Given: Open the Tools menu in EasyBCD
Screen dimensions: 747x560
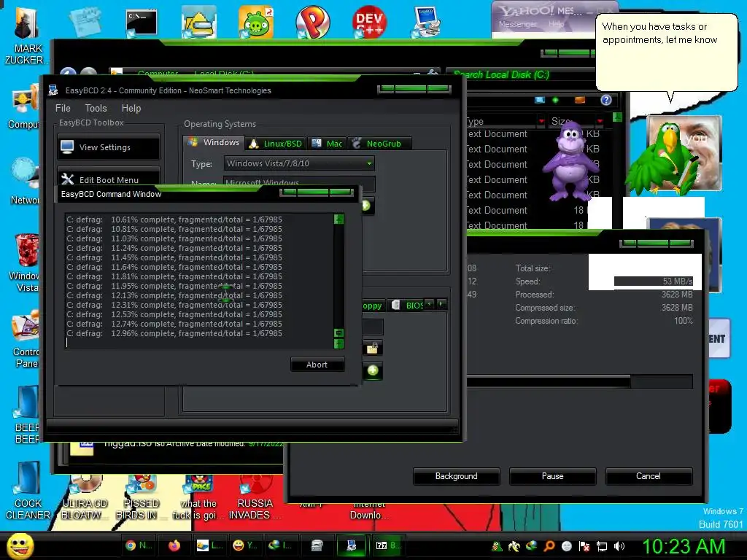Looking at the screenshot, I should [x=96, y=108].
